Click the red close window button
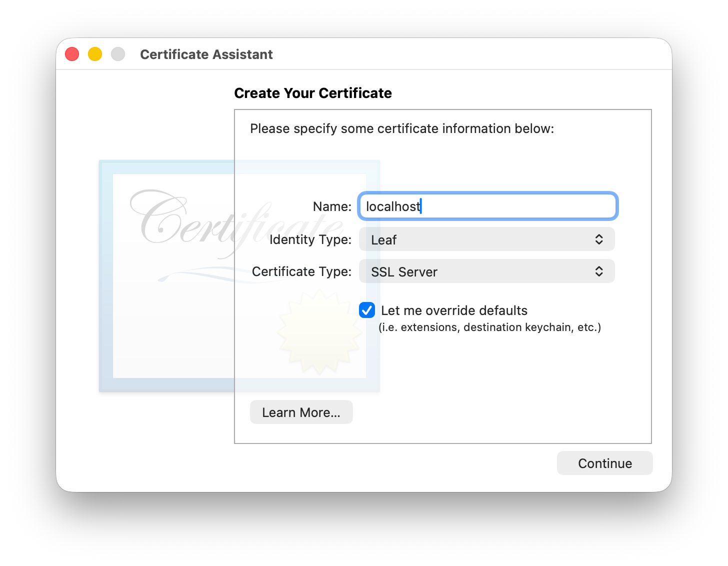This screenshot has height=566, width=728. point(72,54)
